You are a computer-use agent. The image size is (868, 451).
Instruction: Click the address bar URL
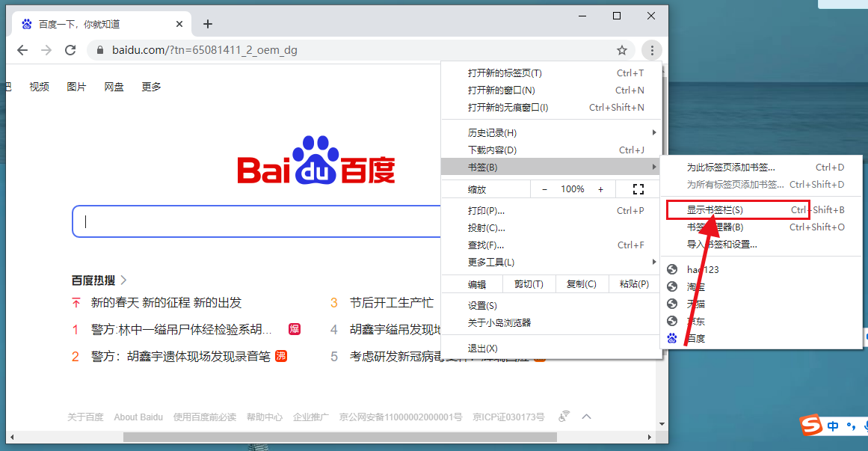pos(205,50)
